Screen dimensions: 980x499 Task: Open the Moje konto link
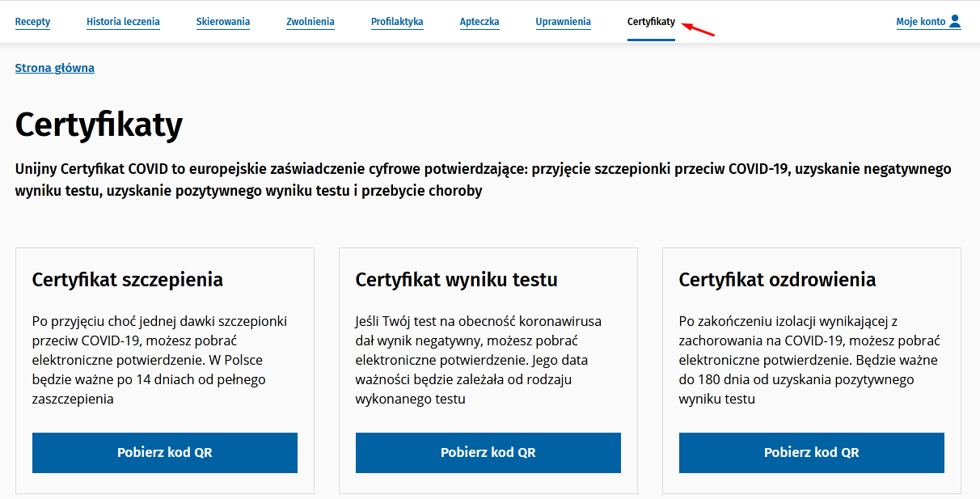921,22
